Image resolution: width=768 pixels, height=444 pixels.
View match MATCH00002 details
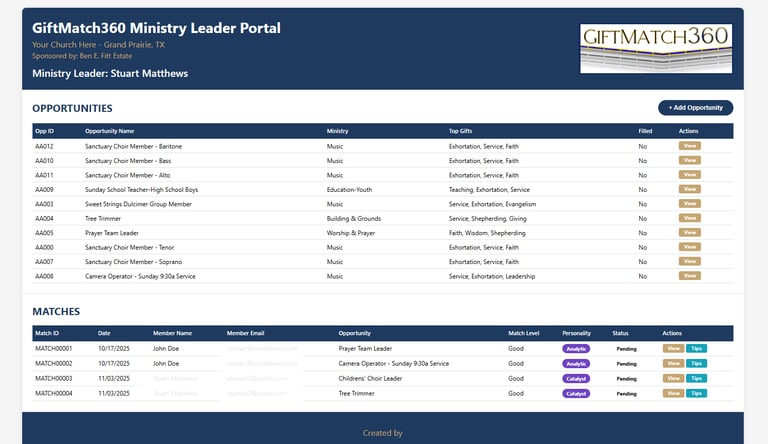(x=673, y=364)
